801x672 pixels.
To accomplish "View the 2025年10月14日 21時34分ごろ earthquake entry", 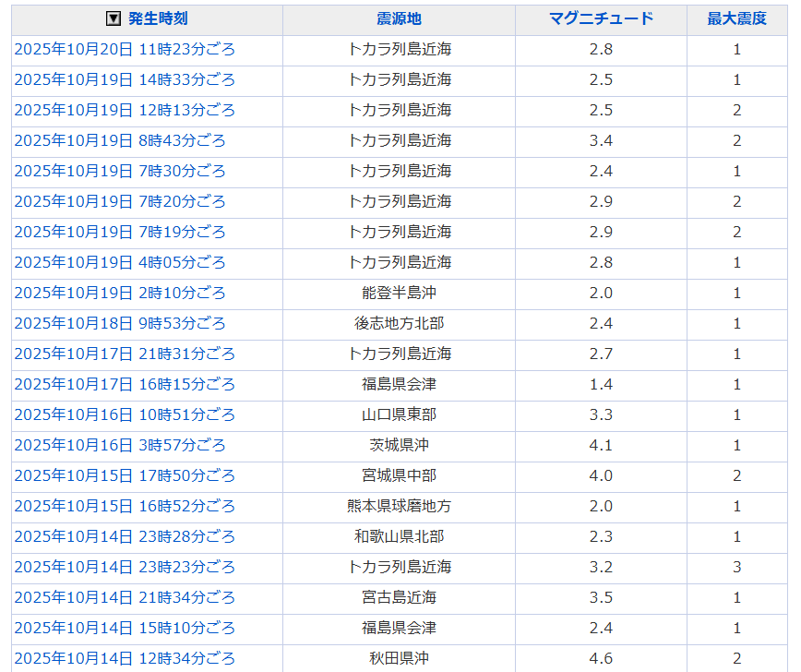I will pyautogui.click(x=125, y=597).
